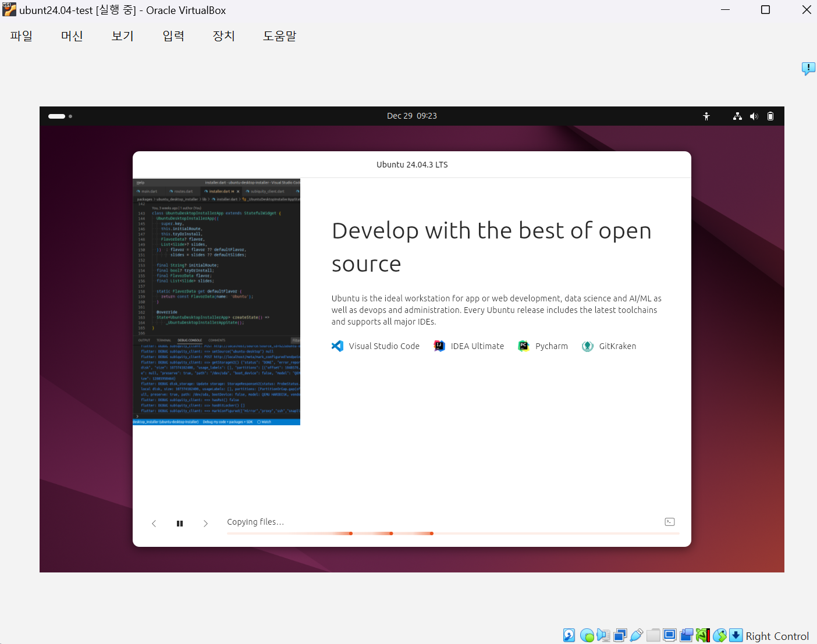
Task: Click the VirtualBox hard disk activity icon
Action: pyautogui.click(x=569, y=635)
